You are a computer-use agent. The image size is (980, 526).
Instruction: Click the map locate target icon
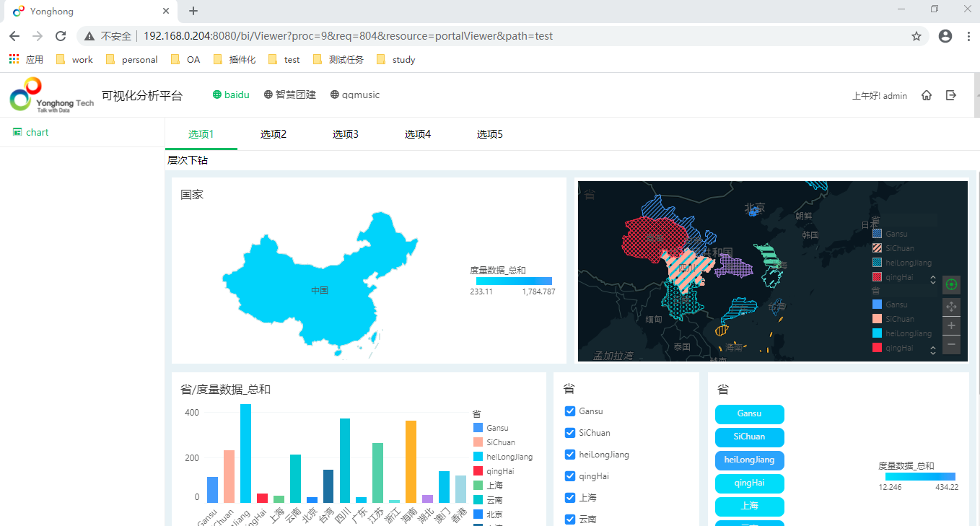point(951,285)
